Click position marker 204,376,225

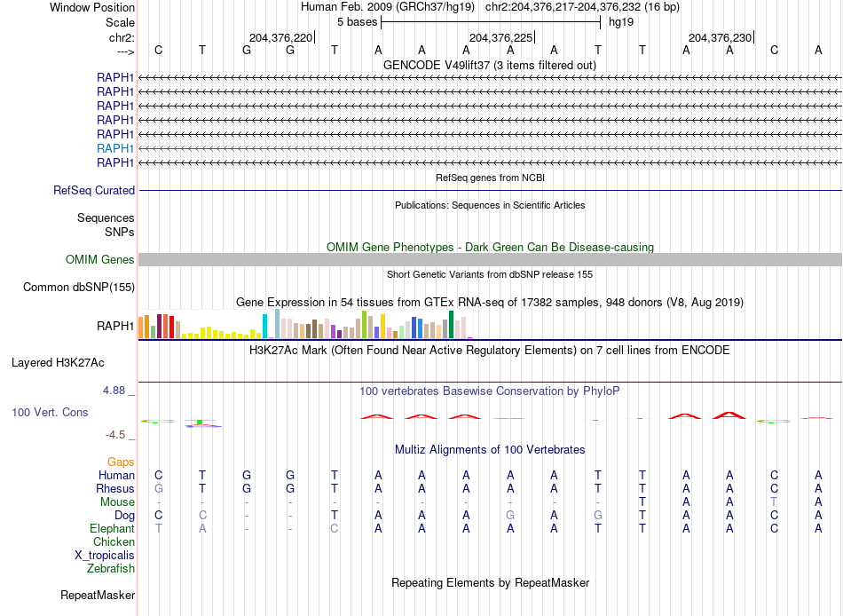click(501, 38)
